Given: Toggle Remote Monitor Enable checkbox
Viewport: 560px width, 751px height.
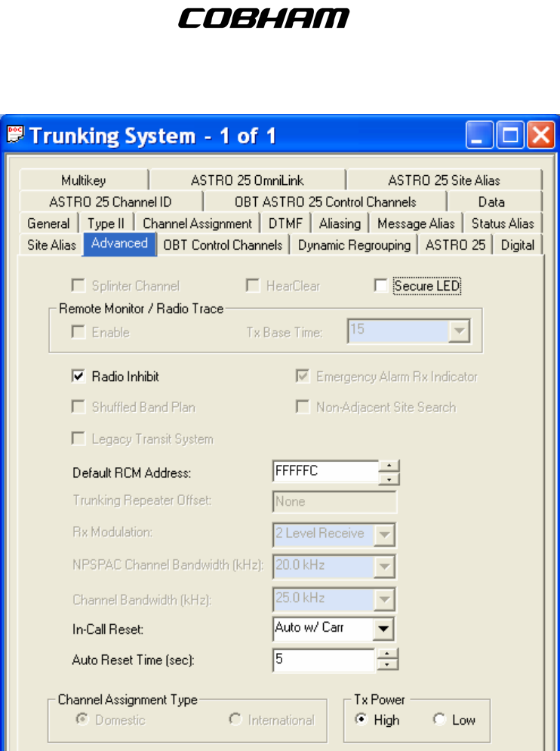Looking at the screenshot, I should click(78, 331).
